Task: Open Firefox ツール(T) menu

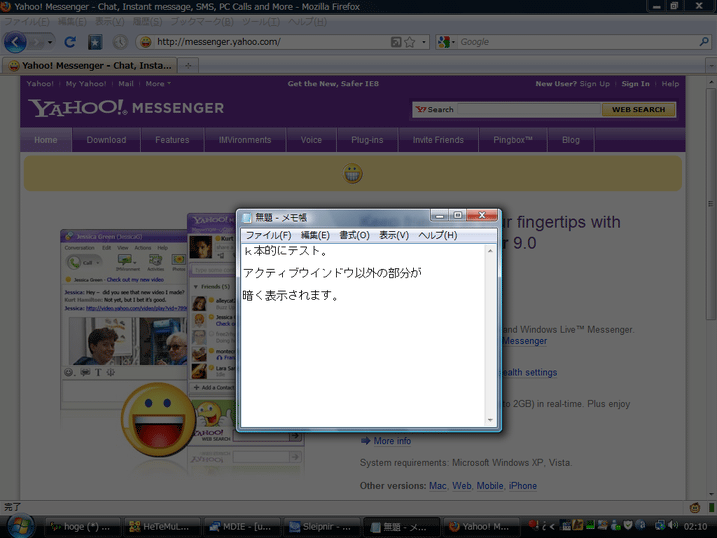Action: click(261, 21)
